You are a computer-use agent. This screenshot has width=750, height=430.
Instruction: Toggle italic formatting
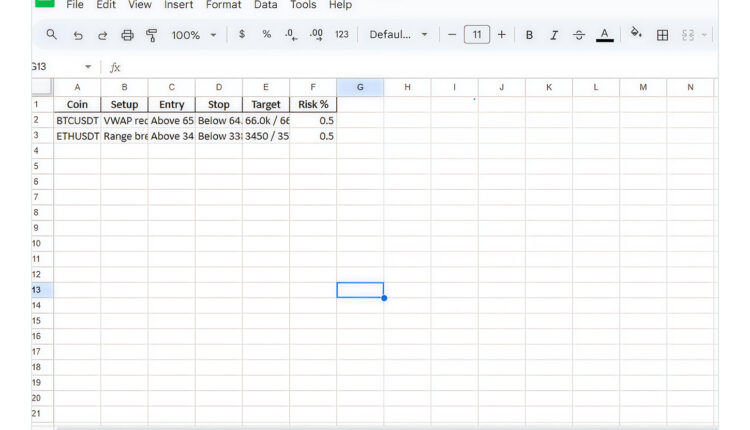[x=554, y=35]
